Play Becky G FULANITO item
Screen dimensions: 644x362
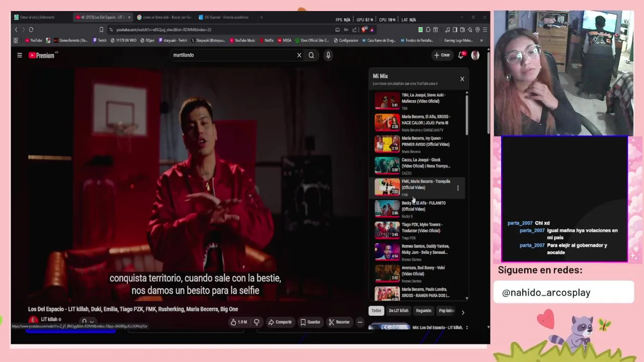(x=418, y=209)
